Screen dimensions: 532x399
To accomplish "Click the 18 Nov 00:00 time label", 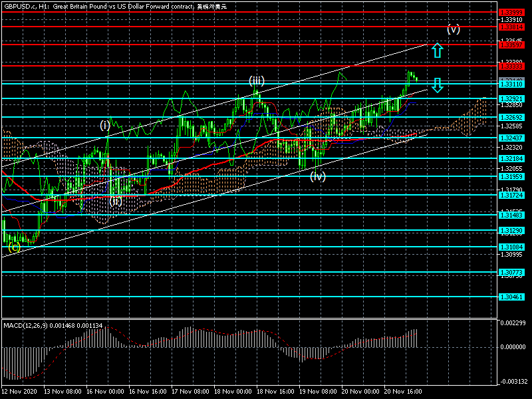I will click(233, 391).
